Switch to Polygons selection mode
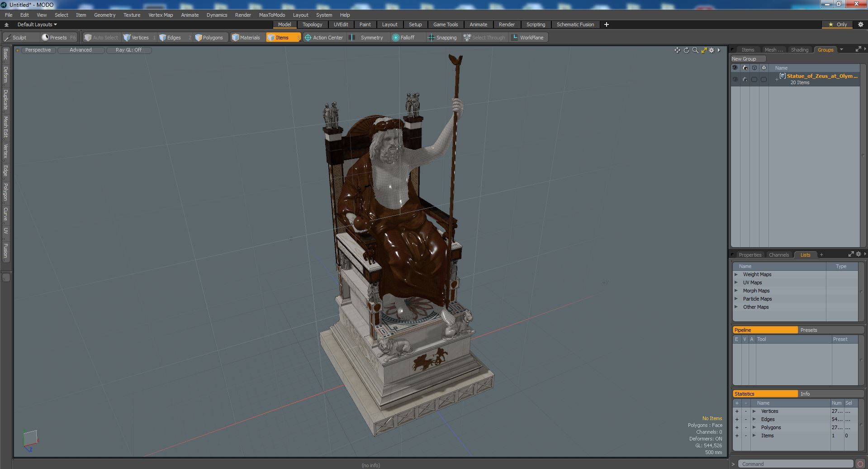This screenshot has height=469, width=868. 212,38
